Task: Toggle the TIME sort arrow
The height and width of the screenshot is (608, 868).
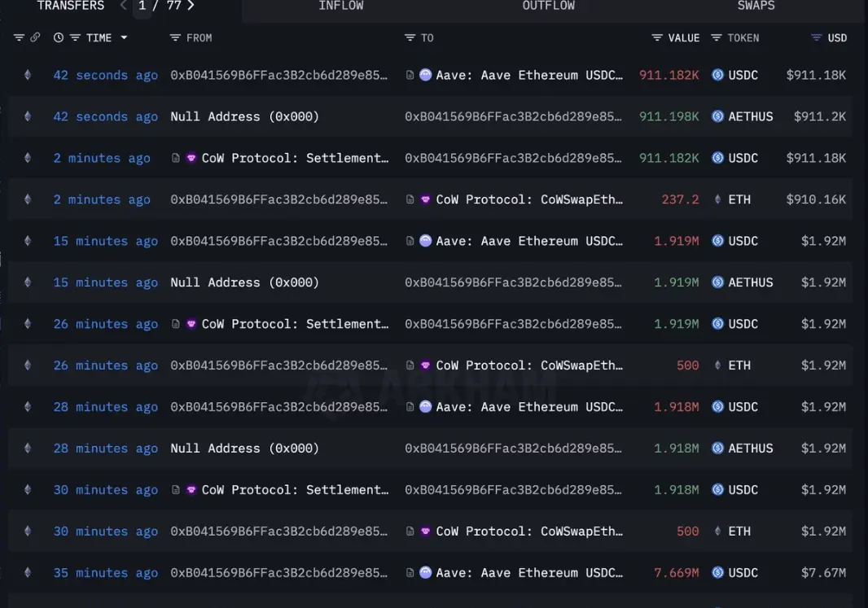Action: (124, 37)
